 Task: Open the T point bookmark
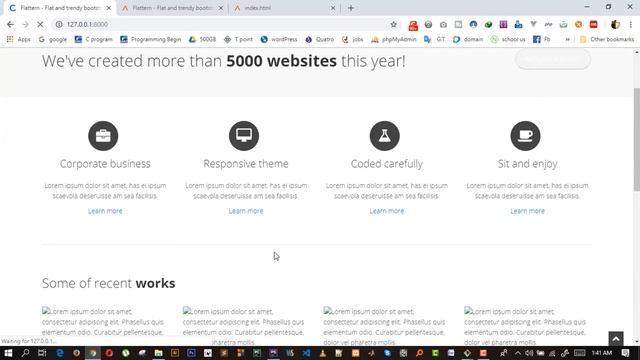[238, 39]
